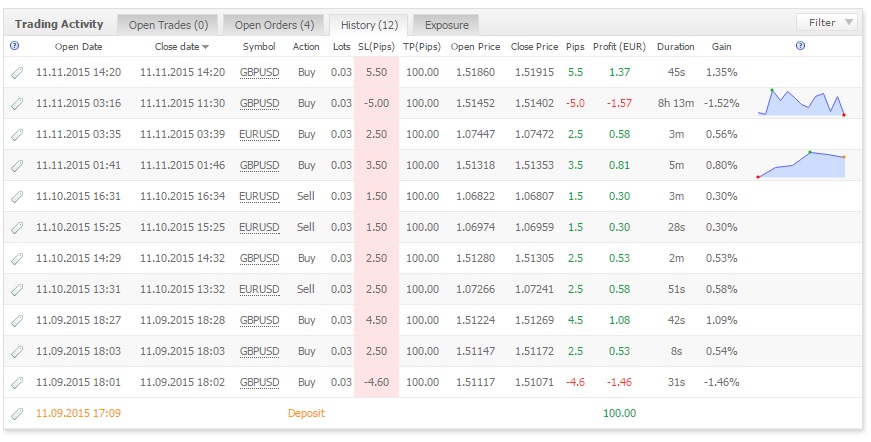Click the tag icon for the 11.11.2015 14:20 trade
871x442 pixels.
pyautogui.click(x=17, y=72)
